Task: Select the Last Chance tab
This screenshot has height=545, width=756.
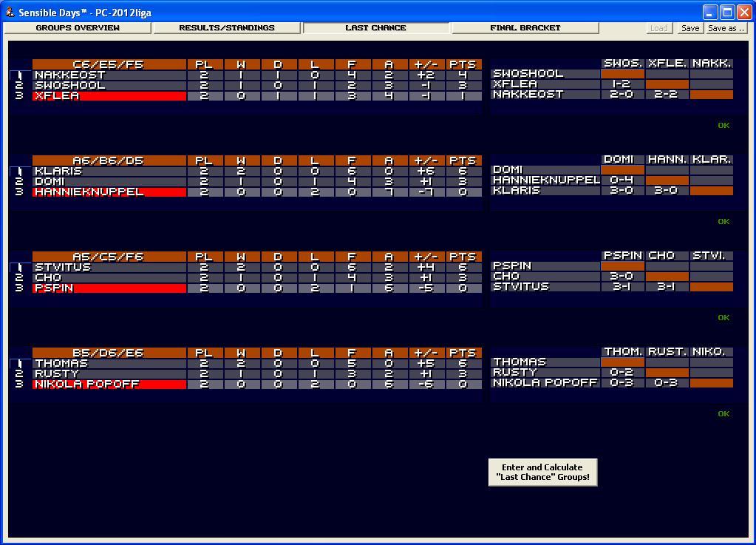Action: click(x=375, y=28)
